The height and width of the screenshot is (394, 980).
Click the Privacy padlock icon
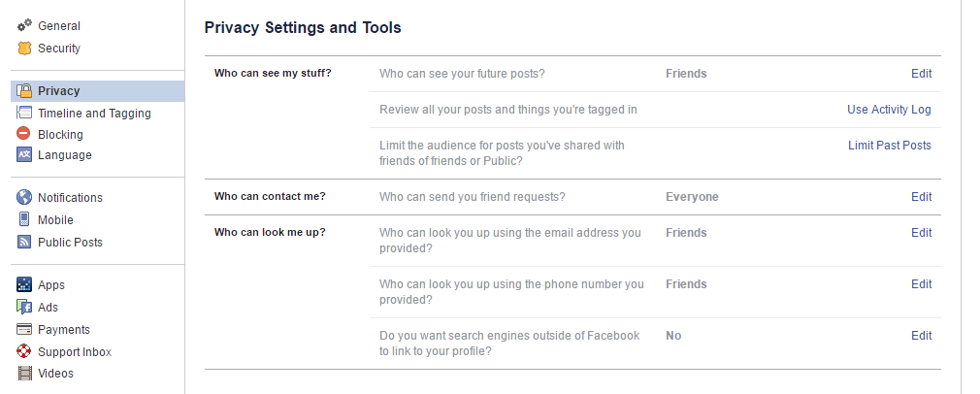[25, 91]
